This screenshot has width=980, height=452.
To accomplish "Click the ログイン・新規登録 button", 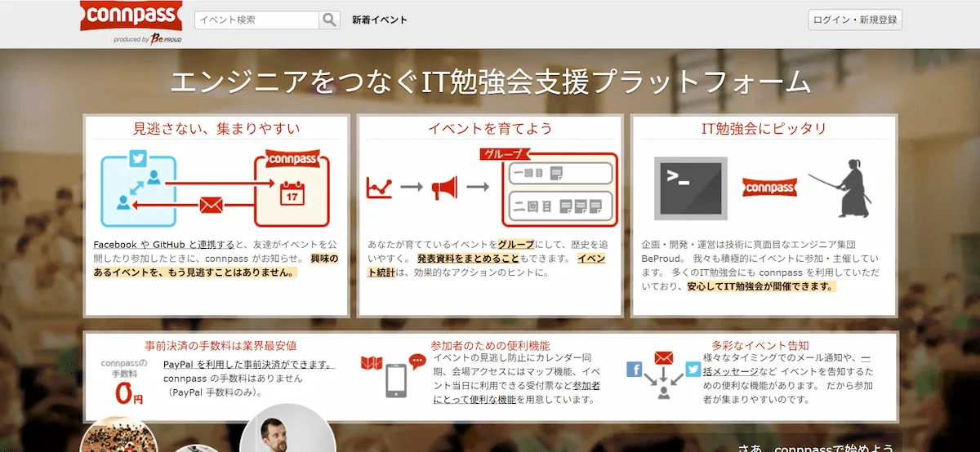I will (855, 20).
